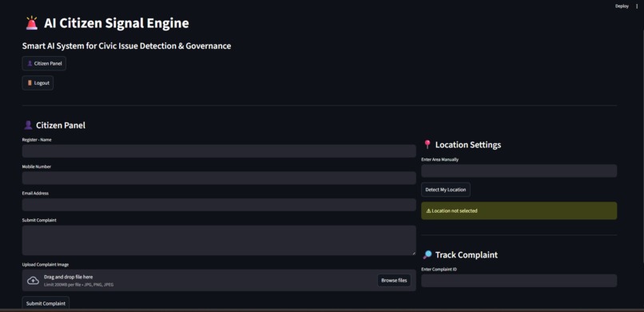Viewport: 644px width, 312px height.
Task: Click the cloud upload icon
Action: click(33, 280)
